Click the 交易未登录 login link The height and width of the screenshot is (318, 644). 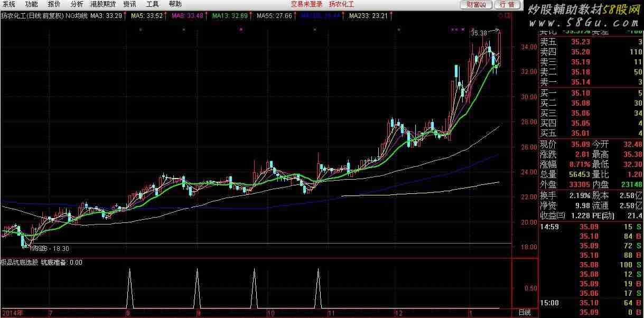pyautogui.click(x=306, y=4)
